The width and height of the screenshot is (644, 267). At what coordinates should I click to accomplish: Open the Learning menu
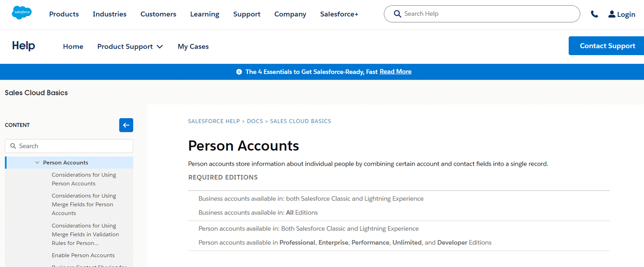tap(204, 14)
